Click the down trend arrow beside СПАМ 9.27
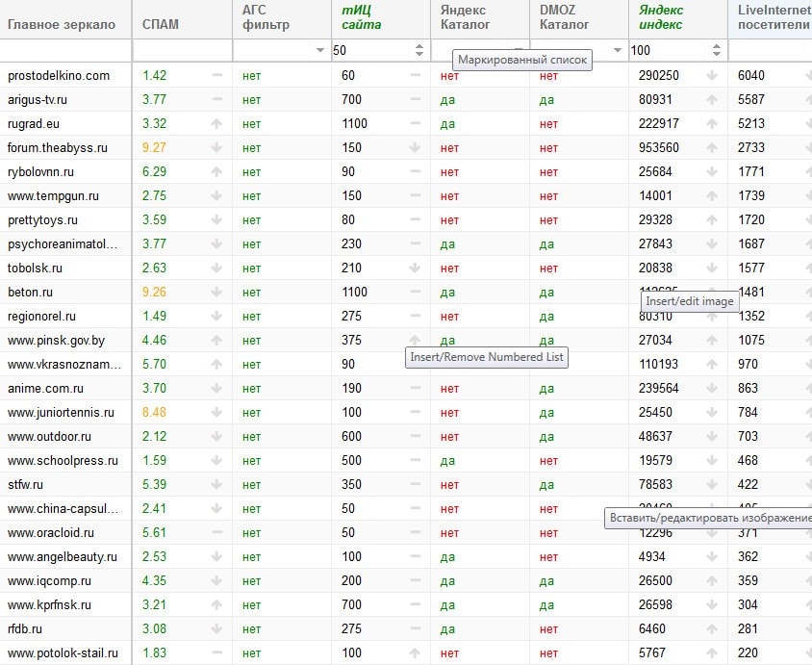 pyautogui.click(x=216, y=147)
